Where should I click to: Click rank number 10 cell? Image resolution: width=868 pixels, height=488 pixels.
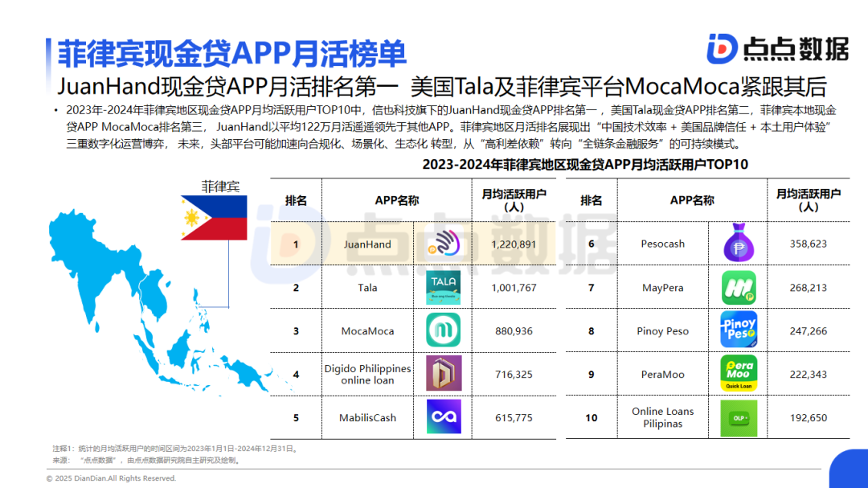pos(592,417)
